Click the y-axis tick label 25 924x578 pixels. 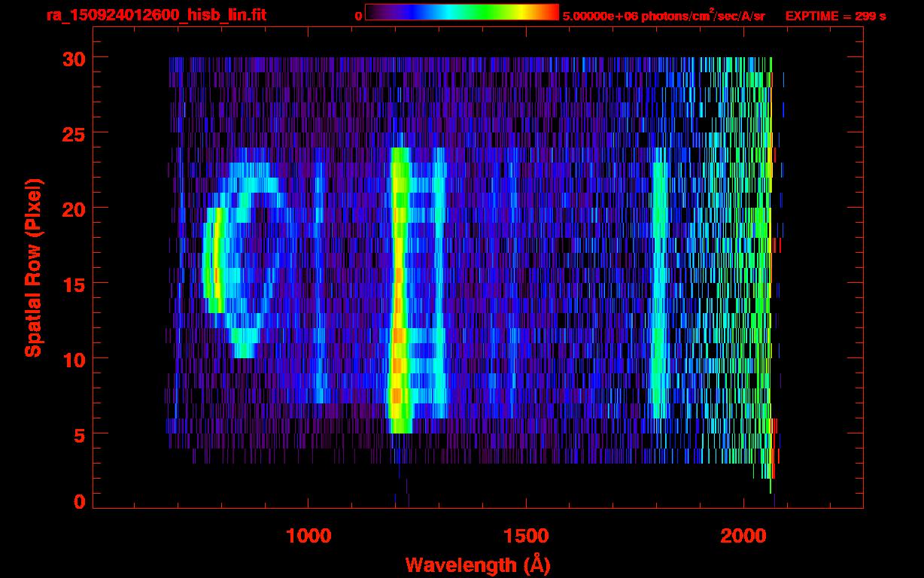point(73,133)
